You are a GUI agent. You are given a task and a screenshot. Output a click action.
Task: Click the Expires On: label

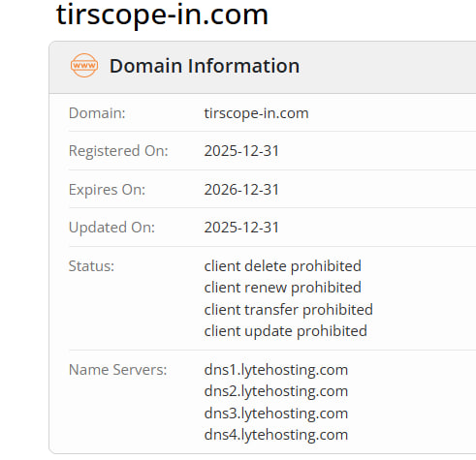[x=107, y=190]
